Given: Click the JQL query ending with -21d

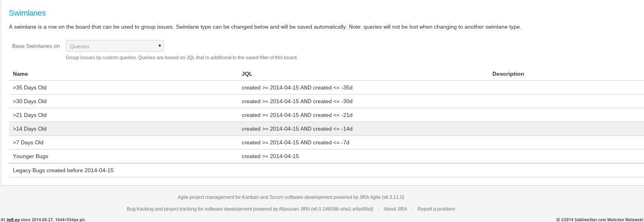Looking at the screenshot, I should [297, 115].
